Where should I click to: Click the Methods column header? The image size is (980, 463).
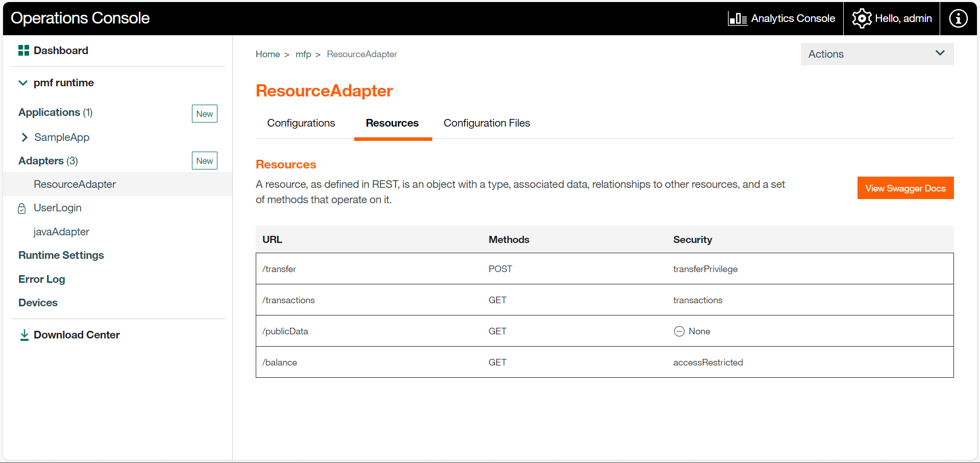509,239
